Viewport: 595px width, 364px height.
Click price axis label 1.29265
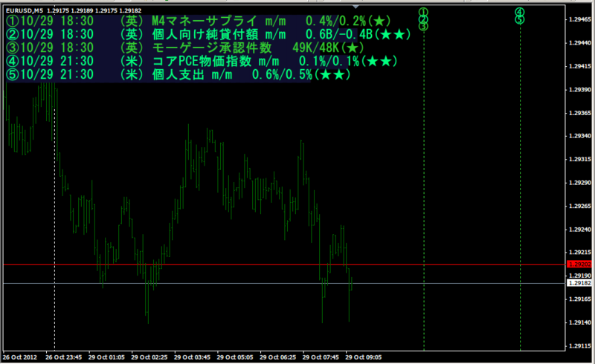(x=580, y=207)
